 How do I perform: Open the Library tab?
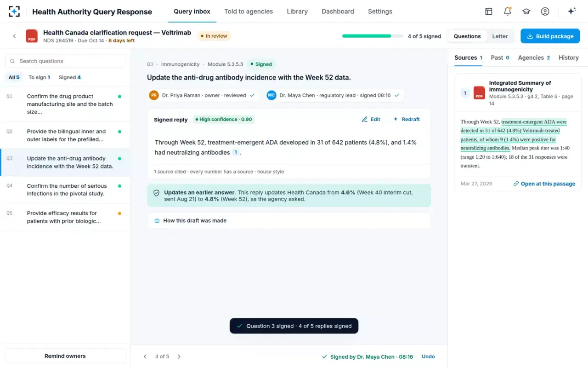[x=297, y=11]
